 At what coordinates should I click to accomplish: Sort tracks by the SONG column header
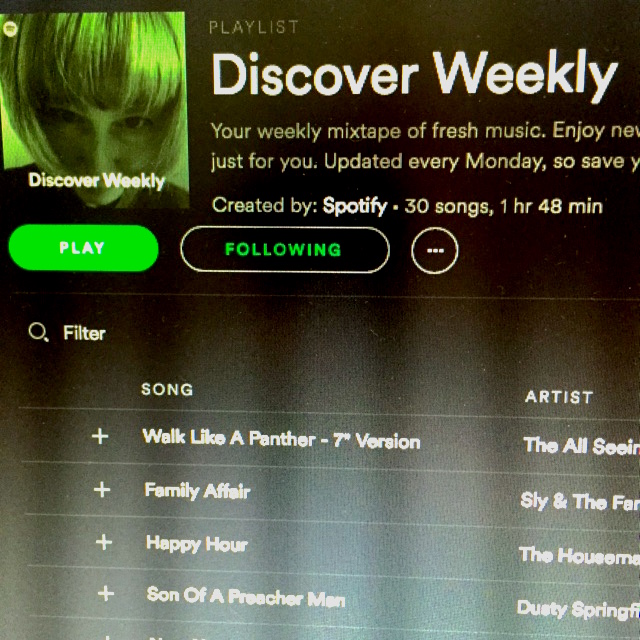click(167, 389)
